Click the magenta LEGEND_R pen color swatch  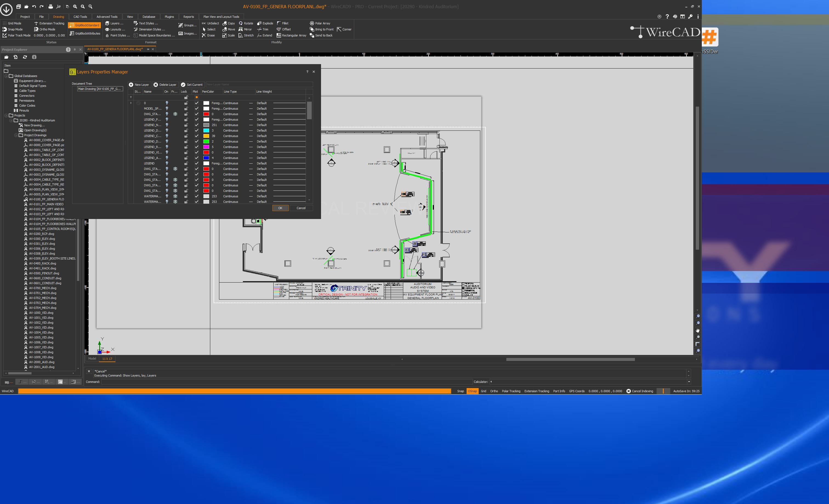206,147
